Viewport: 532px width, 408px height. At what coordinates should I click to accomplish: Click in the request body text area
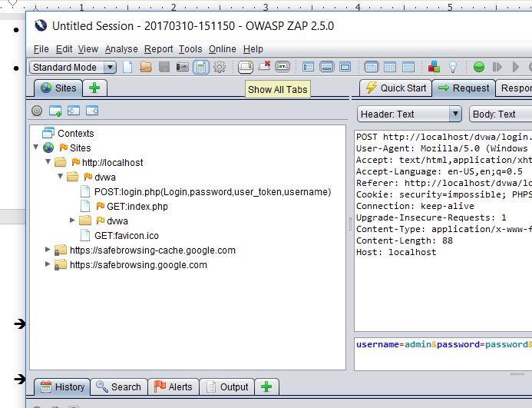[443, 354]
